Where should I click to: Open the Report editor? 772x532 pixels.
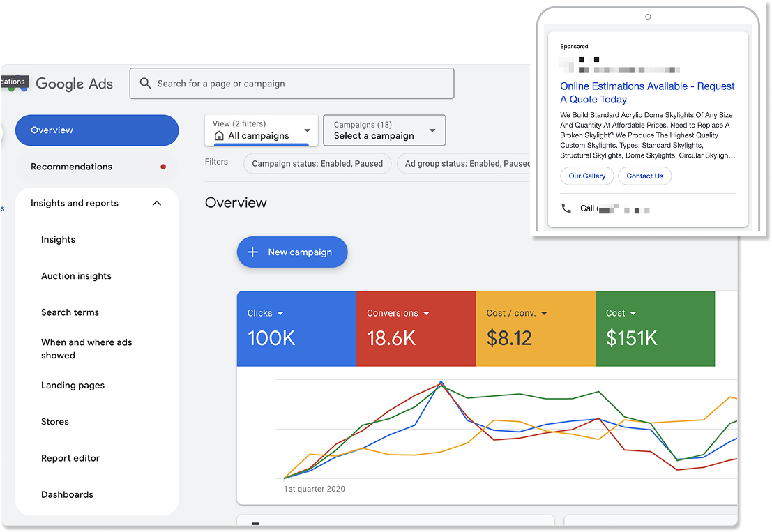tap(70, 458)
